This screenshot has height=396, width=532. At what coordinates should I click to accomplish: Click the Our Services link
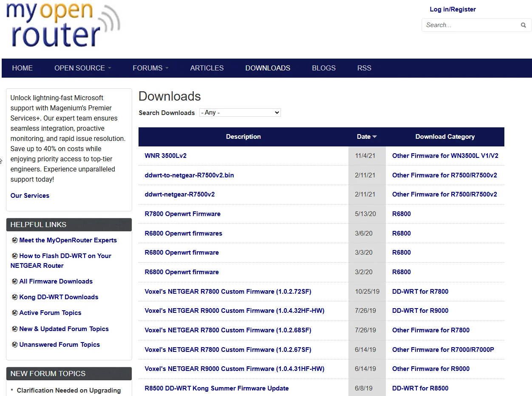(30, 195)
